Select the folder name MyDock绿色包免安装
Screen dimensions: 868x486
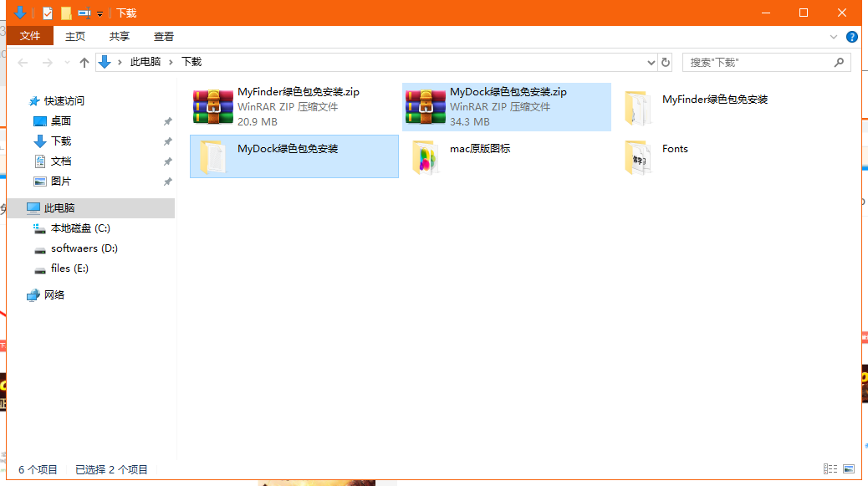tap(288, 148)
